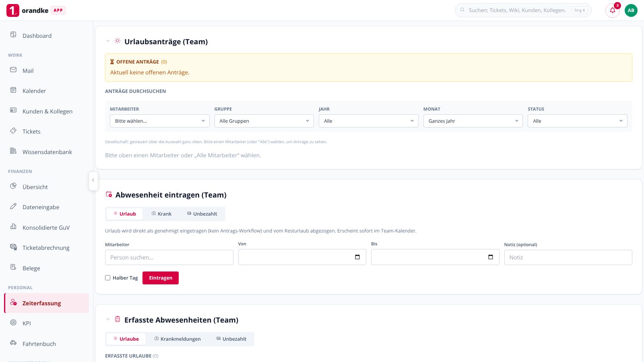Switch to the Krank tab
The height and width of the screenshot is (362, 644).
tap(161, 214)
